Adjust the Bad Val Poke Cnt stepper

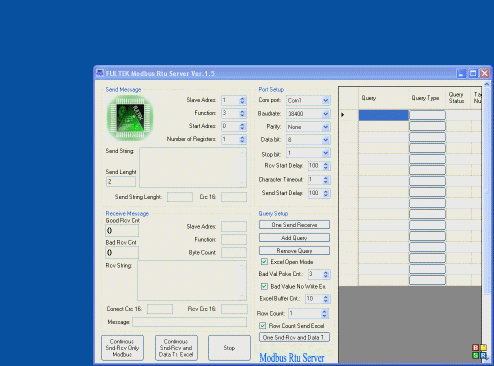click(x=326, y=274)
